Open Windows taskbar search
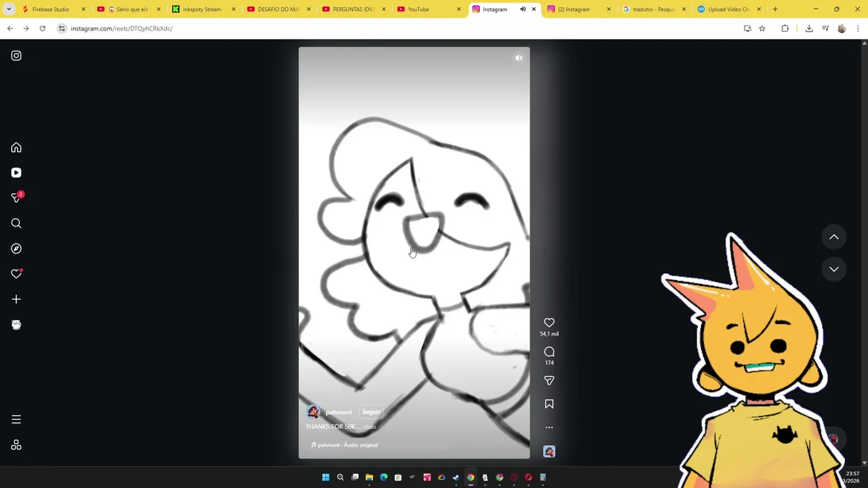868x488 pixels. pos(340,478)
